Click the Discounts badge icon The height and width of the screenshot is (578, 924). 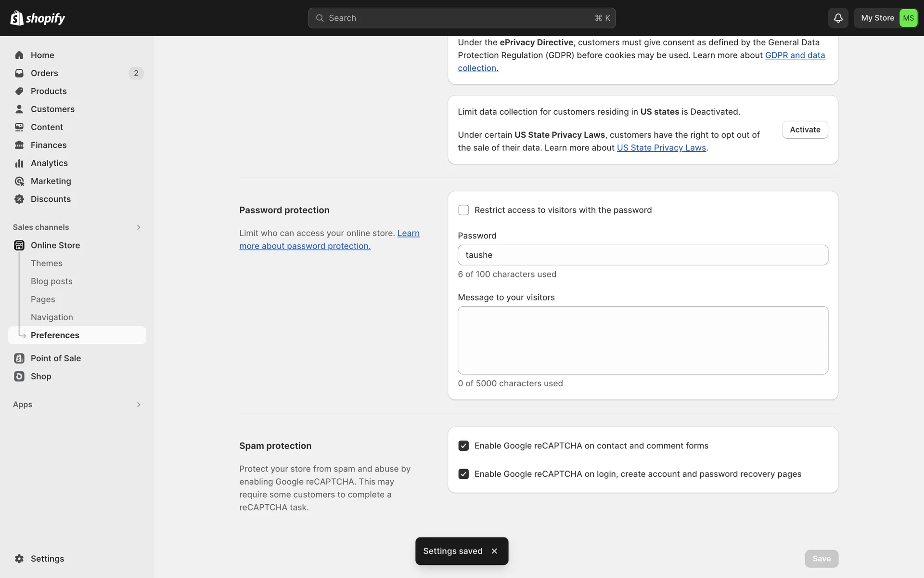[x=19, y=199]
